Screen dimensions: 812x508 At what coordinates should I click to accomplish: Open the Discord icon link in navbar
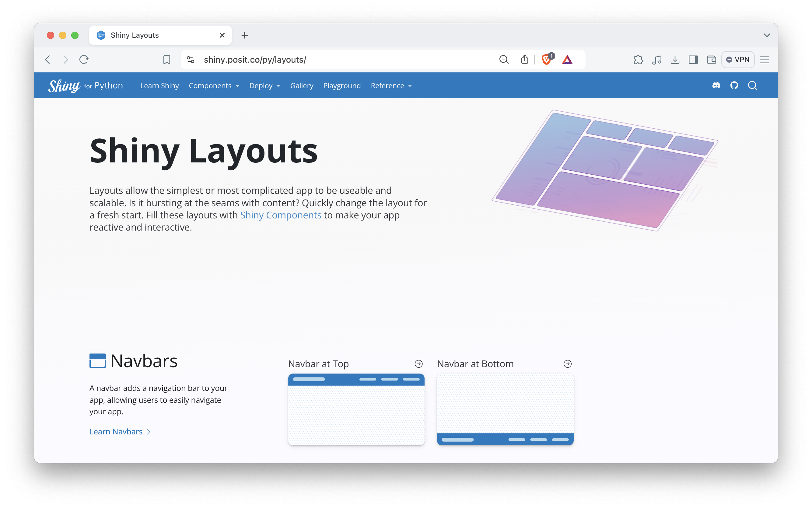716,85
